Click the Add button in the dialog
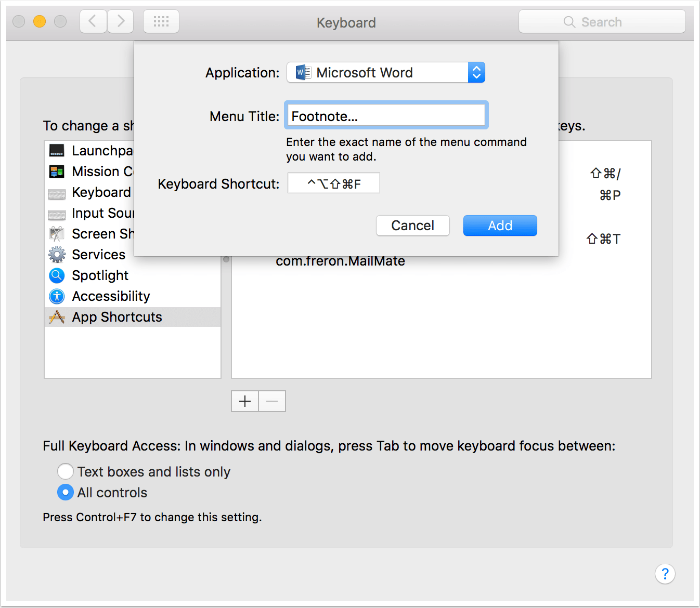 (500, 226)
